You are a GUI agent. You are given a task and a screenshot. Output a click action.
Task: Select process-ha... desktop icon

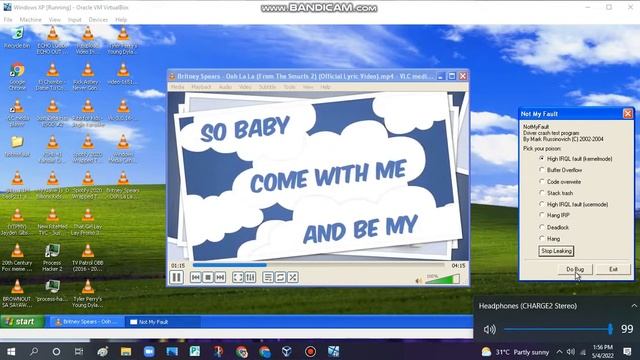pyautogui.click(x=52, y=291)
